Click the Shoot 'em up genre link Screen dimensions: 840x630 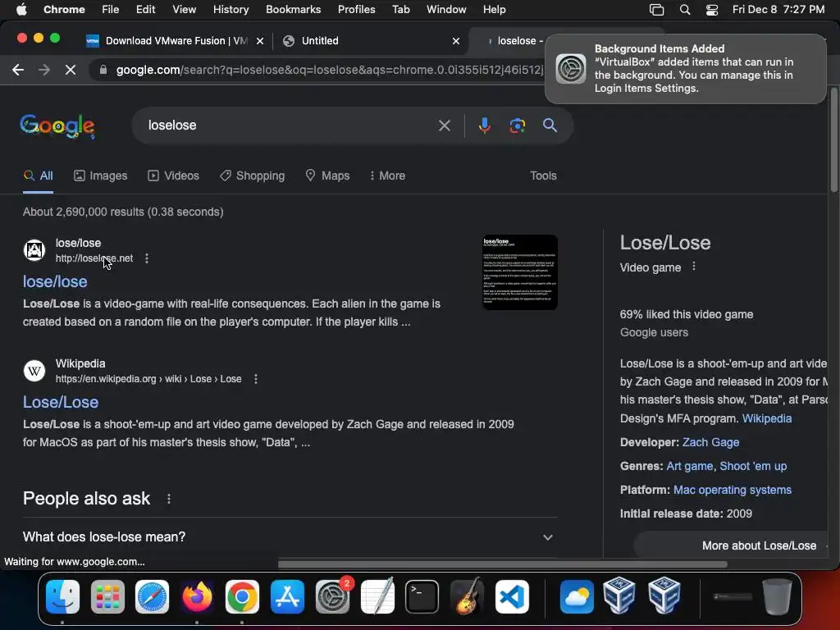point(753,466)
